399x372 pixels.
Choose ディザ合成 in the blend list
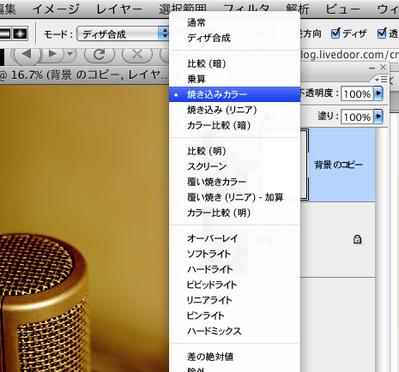click(x=235, y=38)
